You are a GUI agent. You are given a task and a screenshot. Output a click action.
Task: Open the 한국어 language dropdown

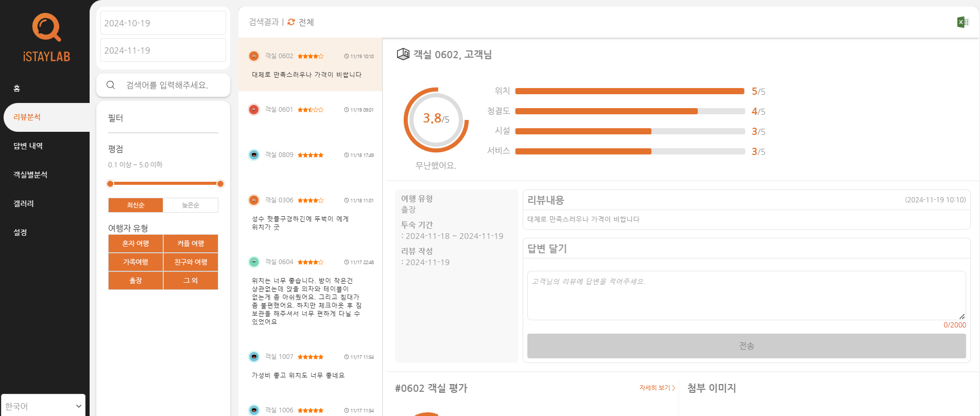coord(43,406)
